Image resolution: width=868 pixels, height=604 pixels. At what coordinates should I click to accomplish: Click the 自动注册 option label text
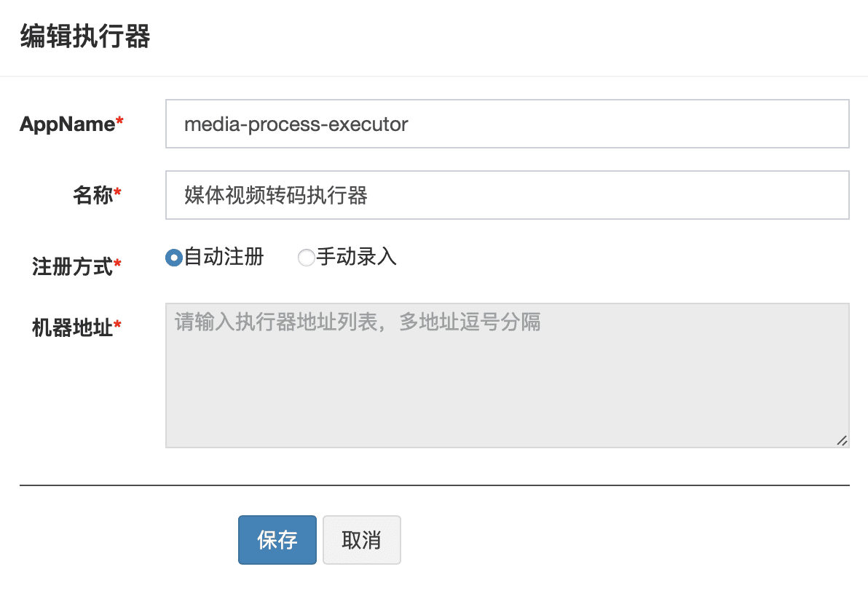[x=224, y=257]
